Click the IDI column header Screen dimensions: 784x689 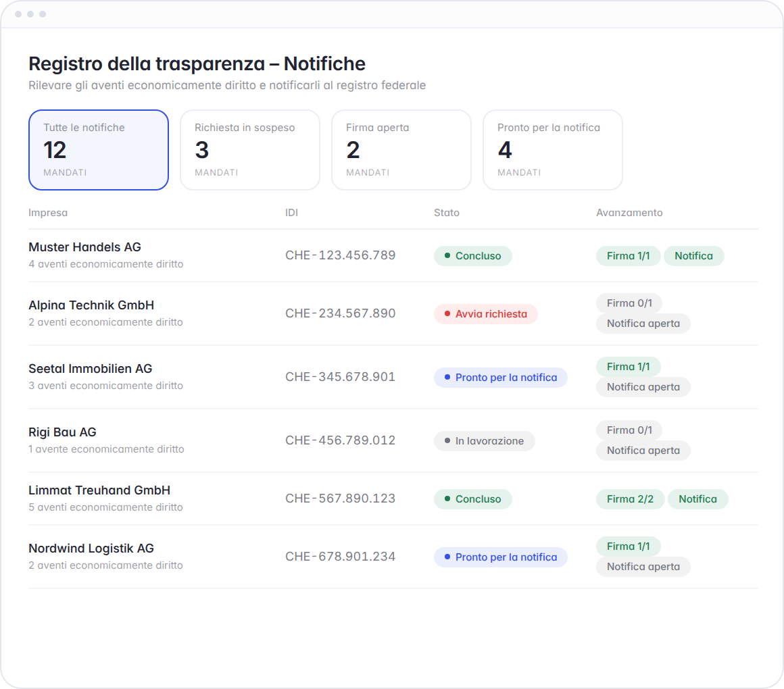pos(291,213)
